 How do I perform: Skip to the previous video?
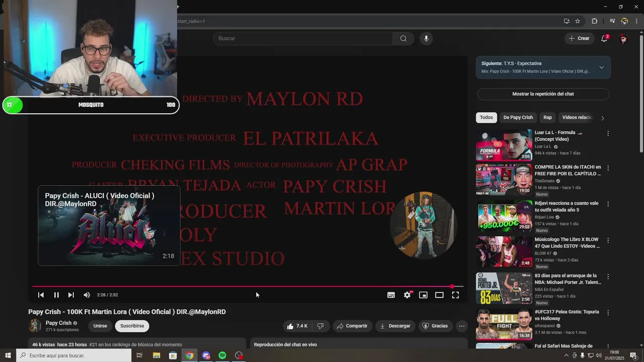point(41,295)
